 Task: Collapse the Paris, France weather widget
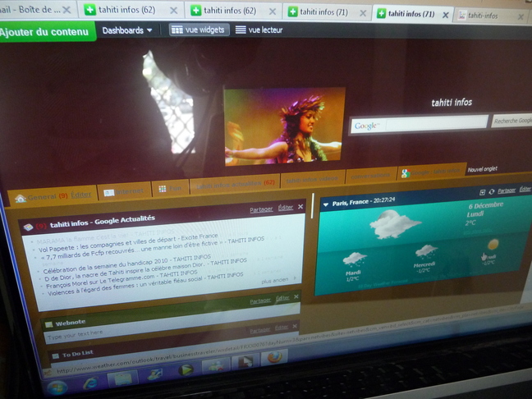tap(326, 204)
